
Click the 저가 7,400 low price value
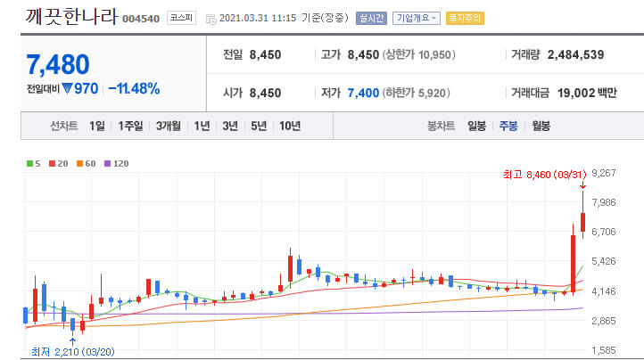tap(363, 93)
